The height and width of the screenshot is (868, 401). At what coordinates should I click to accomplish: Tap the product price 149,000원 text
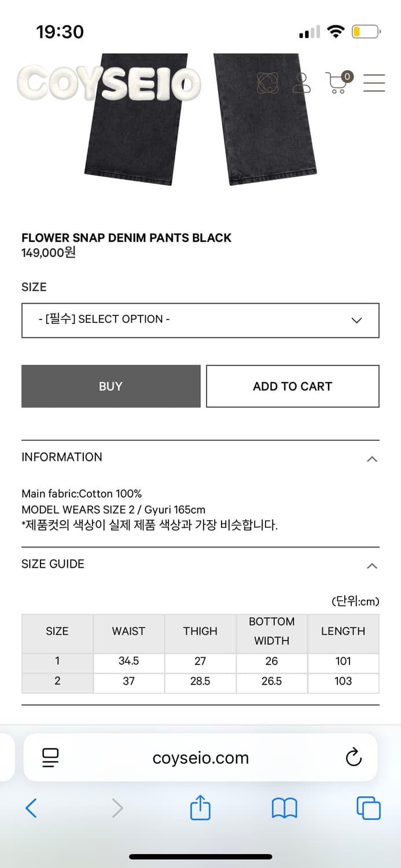49,252
